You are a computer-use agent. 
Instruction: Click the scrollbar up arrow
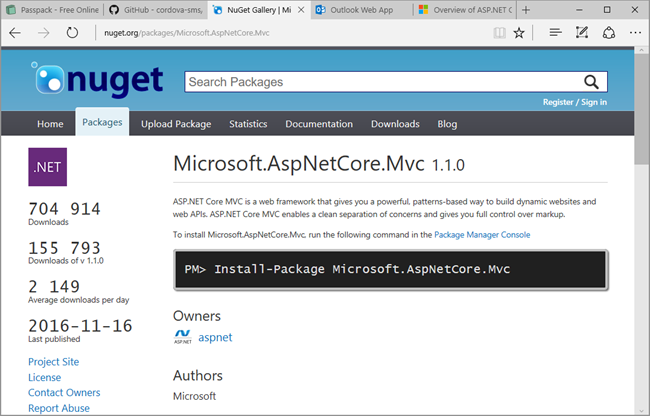coord(642,51)
